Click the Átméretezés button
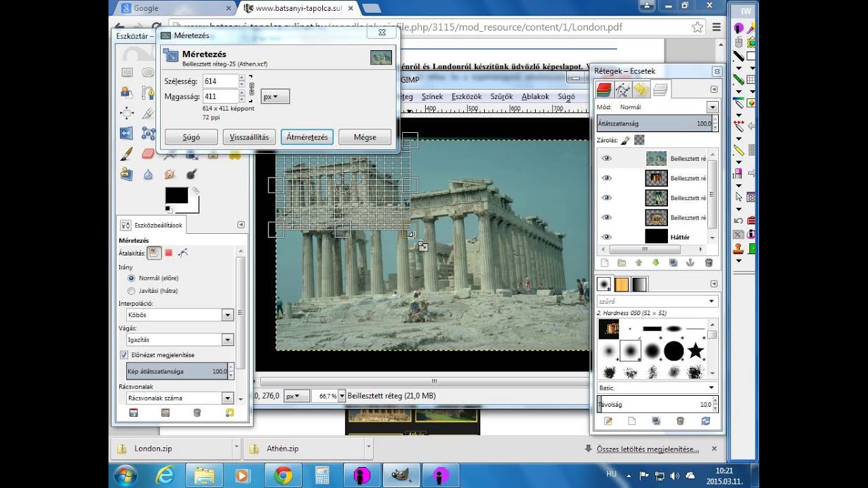Viewport: 868px width, 488px height. tap(307, 137)
